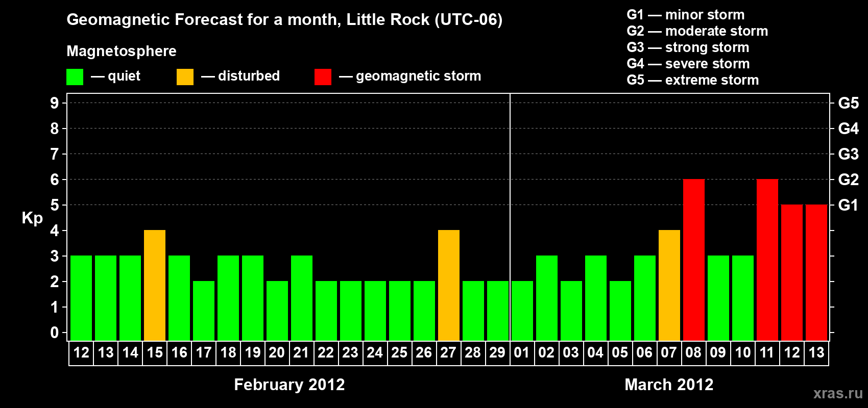Click the 'G4 — severe storm' legend text
Viewport: 868px width, 408px height.
click(x=688, y=64)
